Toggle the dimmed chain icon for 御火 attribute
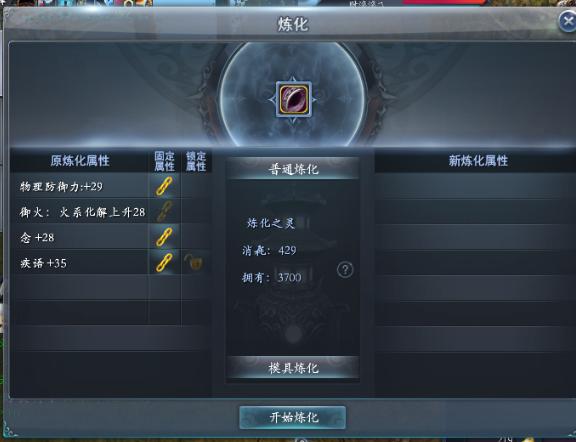The width and height of the screenshot is (576, 442). coord(164,212)
